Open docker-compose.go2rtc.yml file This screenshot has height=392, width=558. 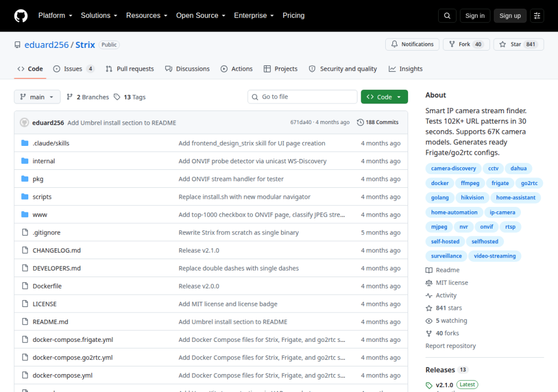coord(72,358)
